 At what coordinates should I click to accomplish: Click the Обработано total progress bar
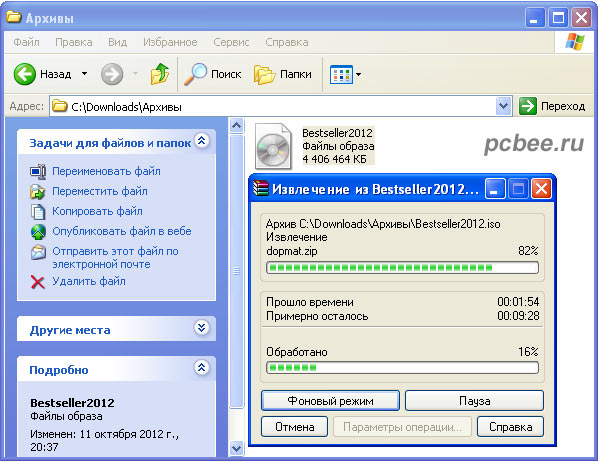click(x=402, y=368)
